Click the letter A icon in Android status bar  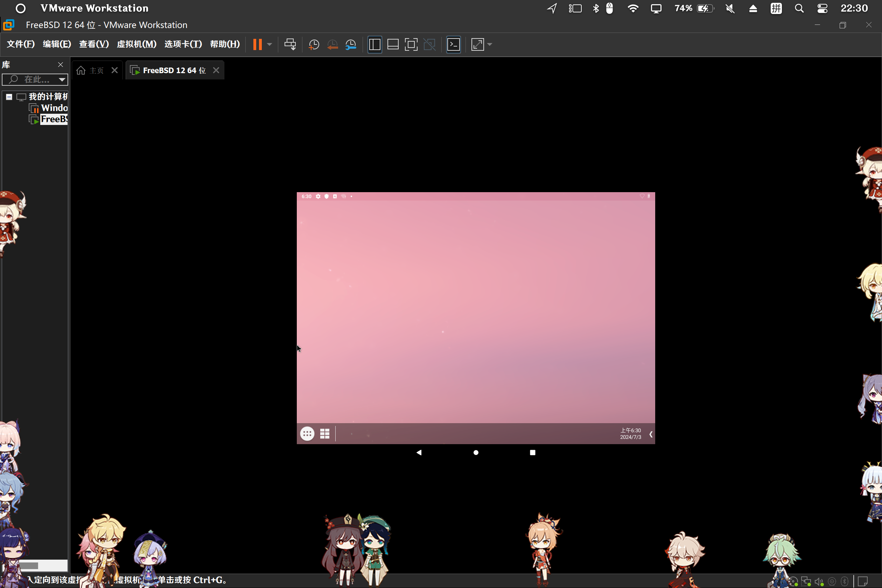335,196
